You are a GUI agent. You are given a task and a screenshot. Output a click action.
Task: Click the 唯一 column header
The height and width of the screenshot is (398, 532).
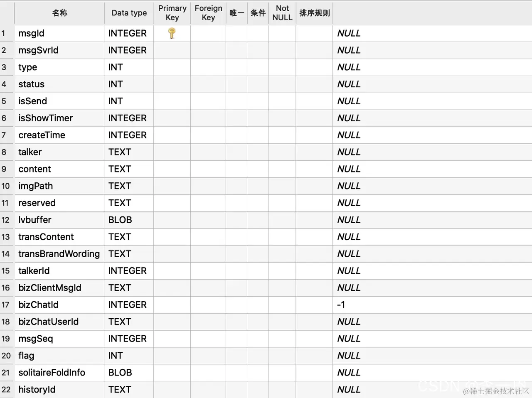click(x=236, y=13)
